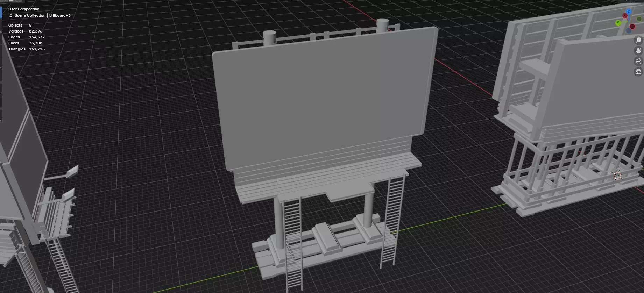The image size is (644, 293).
Task: Click the Objects count '5'
Action: pos(30,25)
